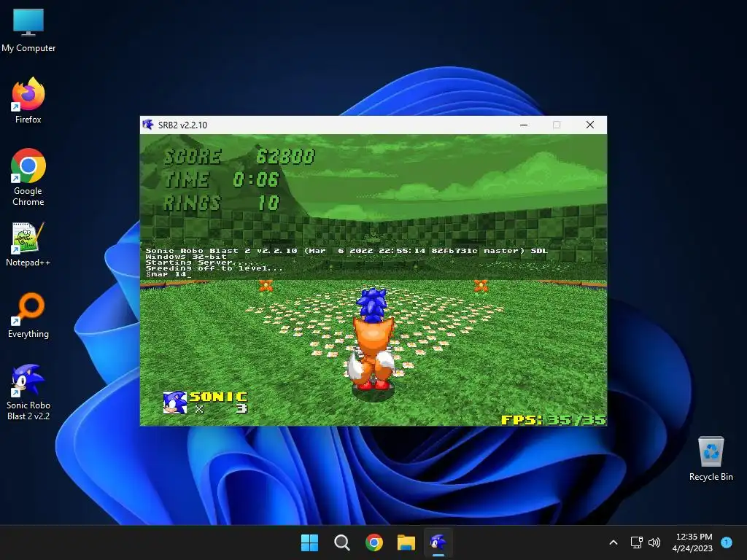Open taskbar Search
The image size is (747, 560).
coord(341,542)
